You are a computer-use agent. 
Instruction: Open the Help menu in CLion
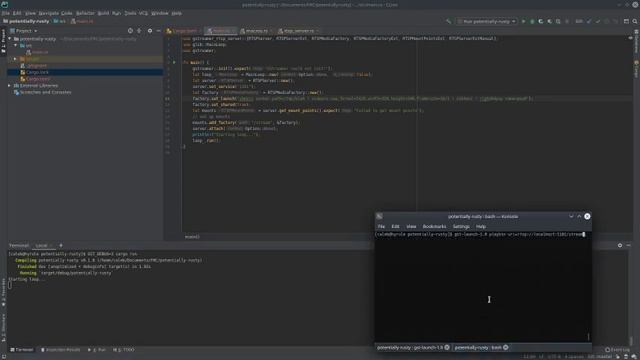pos(176,13)
